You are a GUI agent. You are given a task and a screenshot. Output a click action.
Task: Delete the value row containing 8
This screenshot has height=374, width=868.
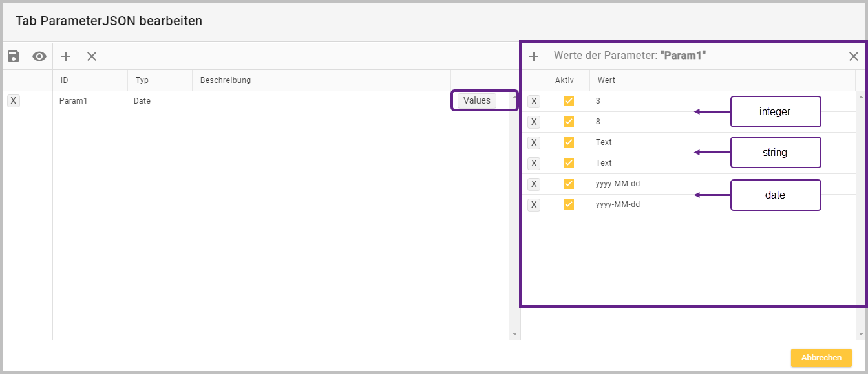pos(534,122)
